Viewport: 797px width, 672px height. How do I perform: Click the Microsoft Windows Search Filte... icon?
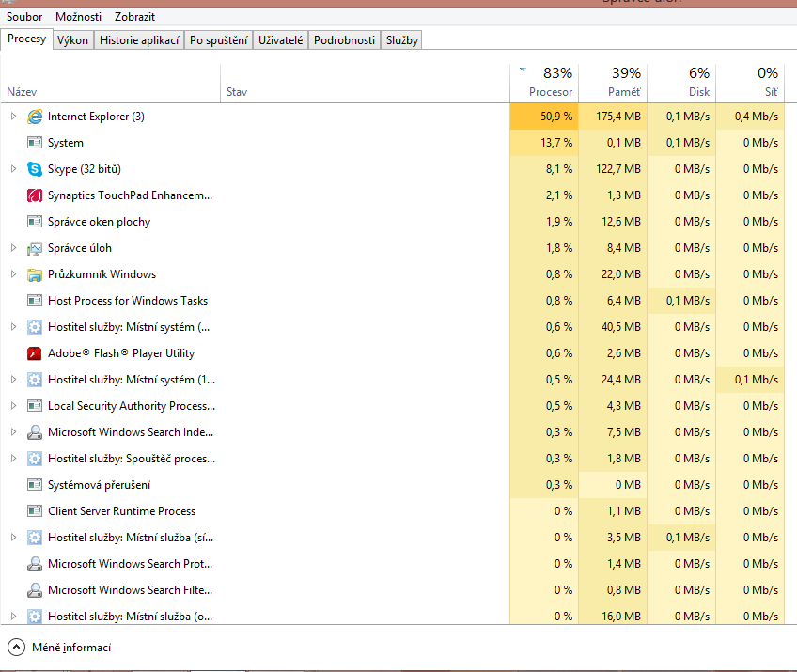pyautogui.click(x=35, y=590)
